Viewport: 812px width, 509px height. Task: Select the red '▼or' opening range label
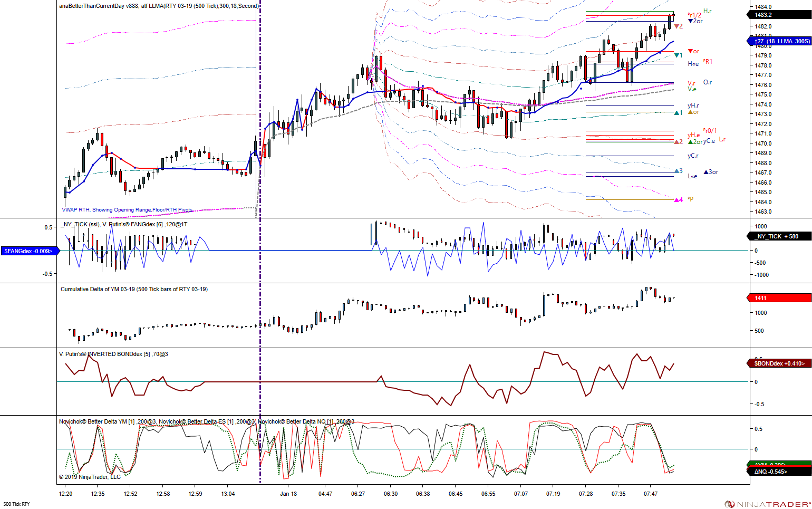pyautogui.click(x=694, y=51)
